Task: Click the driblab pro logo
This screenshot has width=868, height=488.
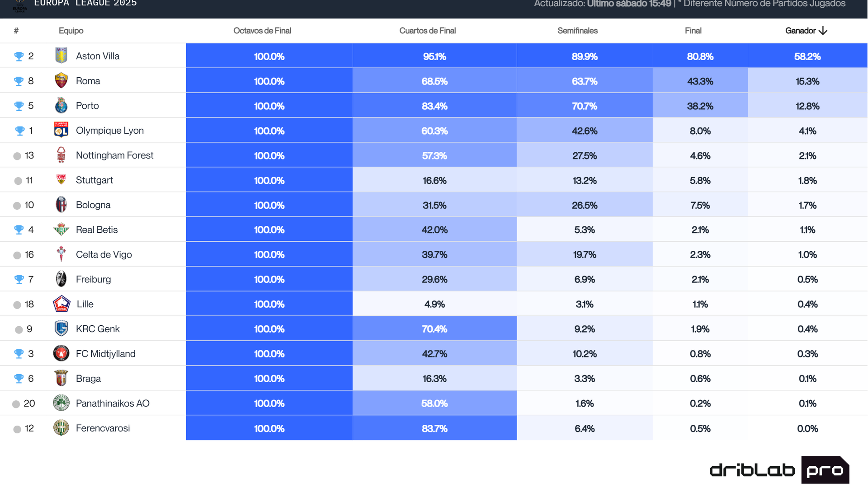Action: click(779, 470)
